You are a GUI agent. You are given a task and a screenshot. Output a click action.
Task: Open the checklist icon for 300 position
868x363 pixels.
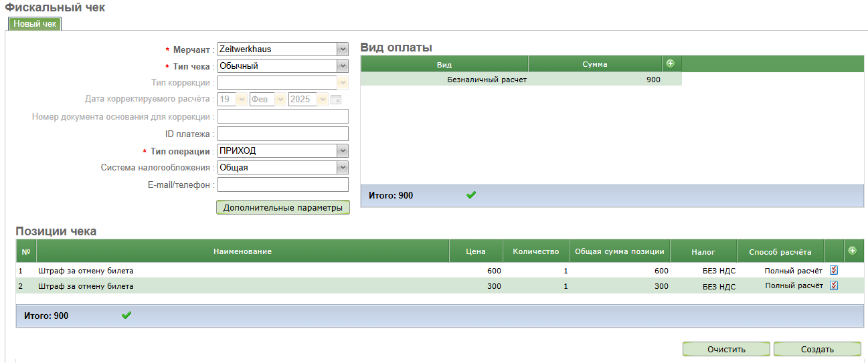click(x=833, y=285)
